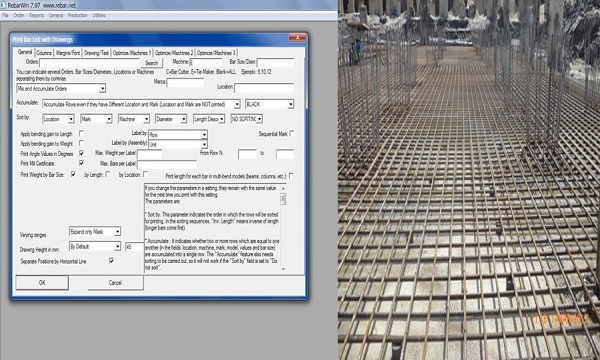Click the Search button next to Orders
Image resolution: width=600 pixels, height=360 pixels.
click(x=152, y=63)
